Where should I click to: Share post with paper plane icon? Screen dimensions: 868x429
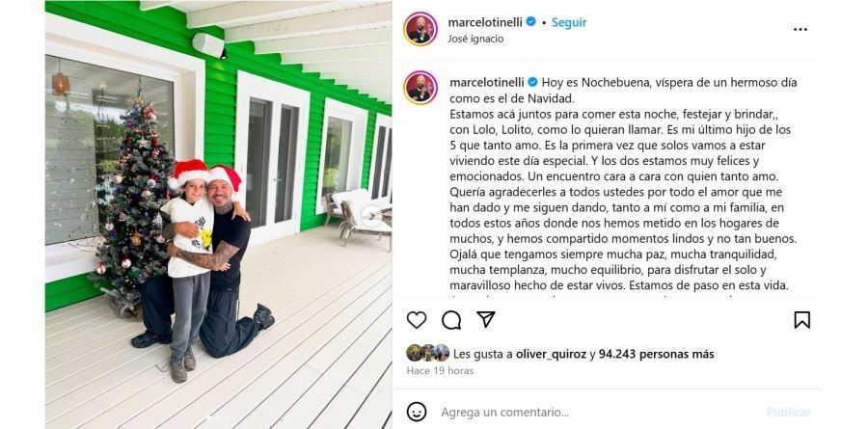pos(485,319)
